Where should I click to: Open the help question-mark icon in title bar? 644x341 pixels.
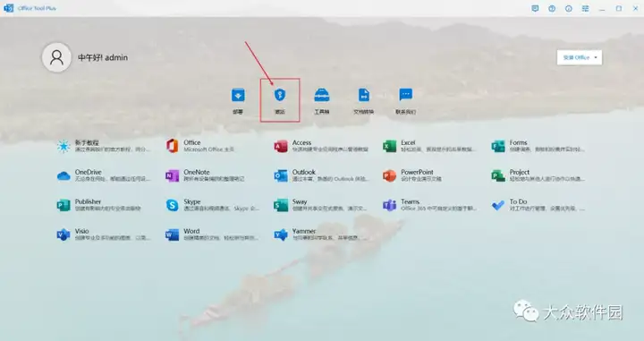[x=552, y=8]
